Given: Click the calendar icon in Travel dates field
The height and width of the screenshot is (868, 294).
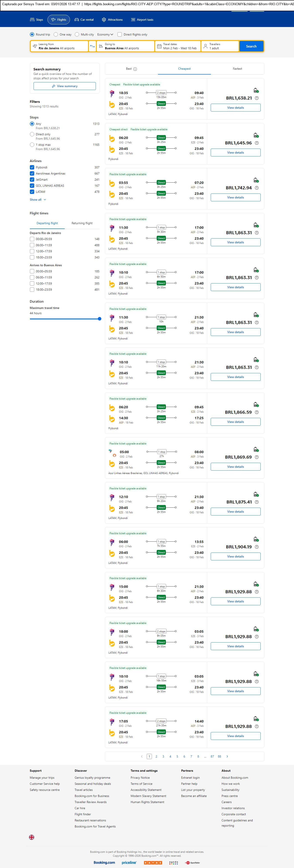Looking at the screenshot, I should (159, 46).
